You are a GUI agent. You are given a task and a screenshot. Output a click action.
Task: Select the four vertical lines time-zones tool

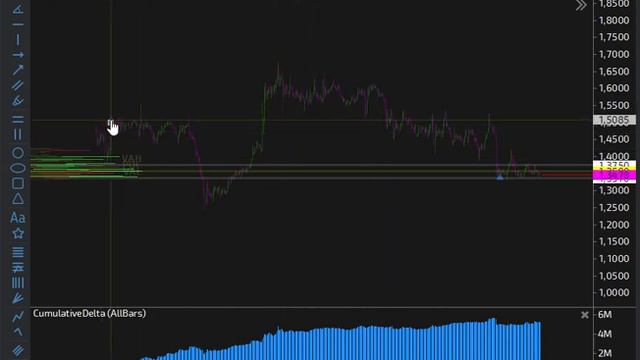pyautogui.click(x=18, y=282)
